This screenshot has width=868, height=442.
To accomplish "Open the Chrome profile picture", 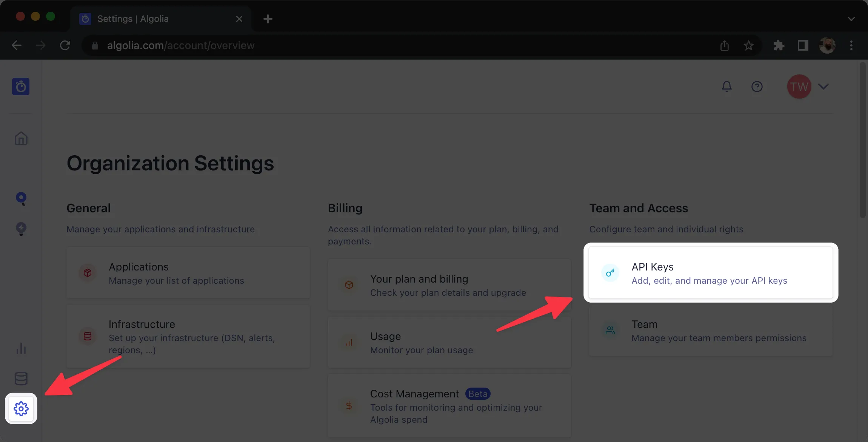I will click(827, 45).
